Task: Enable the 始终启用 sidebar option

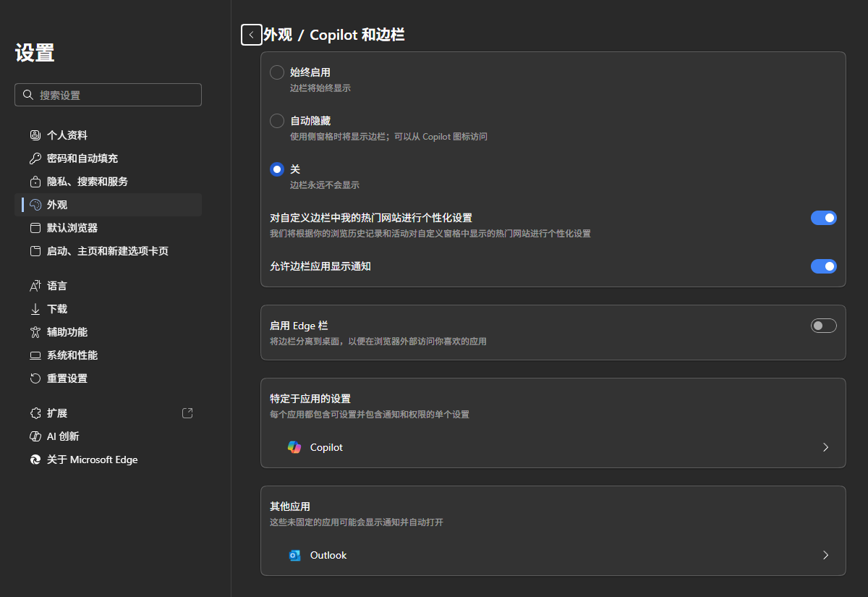Action: click(276, 72)
